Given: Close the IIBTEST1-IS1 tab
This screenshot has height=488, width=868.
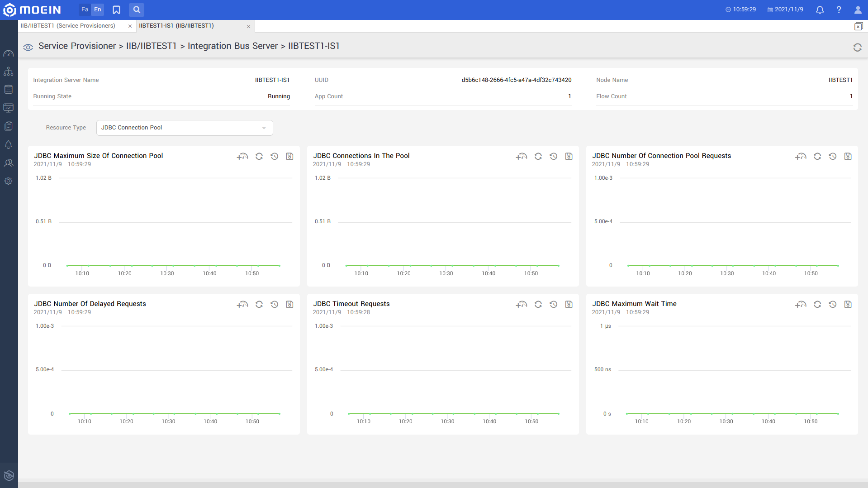Looking at the screenshot, I should [248, 26].
